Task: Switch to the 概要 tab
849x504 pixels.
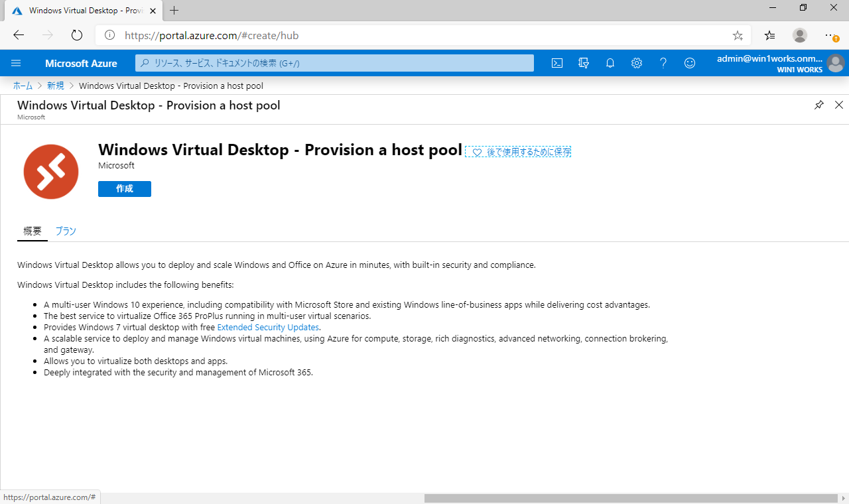Action: [33, 231]
